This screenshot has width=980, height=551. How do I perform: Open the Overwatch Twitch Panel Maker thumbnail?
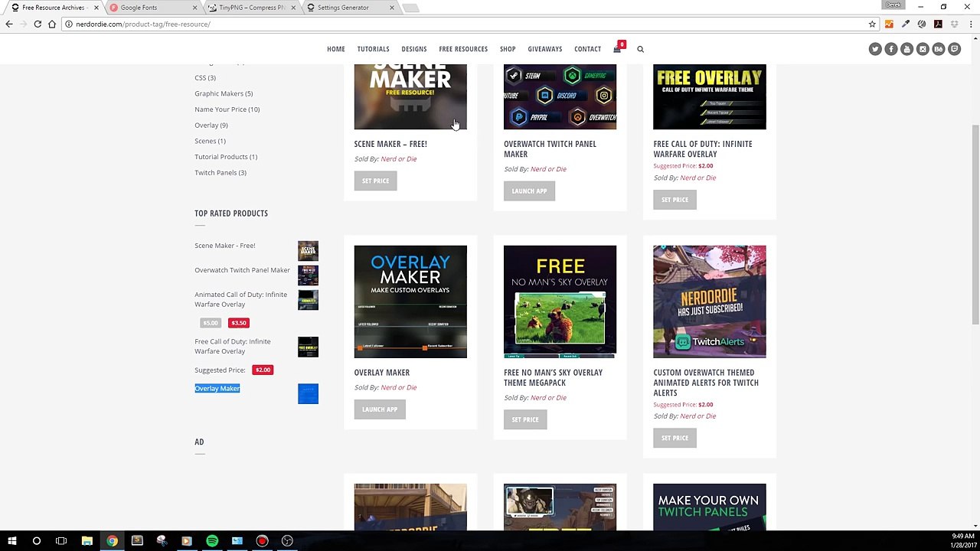point(560,96)
